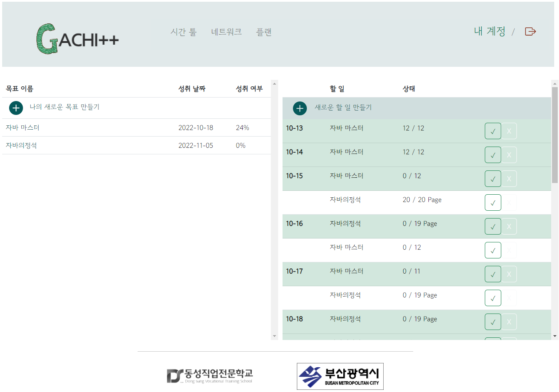This screenshot has width=559, height=392.
Task: Open the 시간 툴 menu
Action: pyautogui.click(x=183, y=32)
